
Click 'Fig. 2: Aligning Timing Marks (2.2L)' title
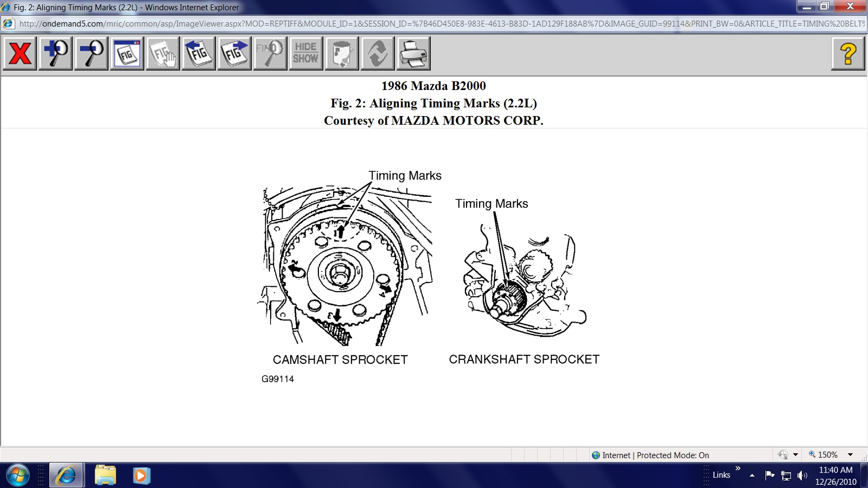pyautogui.click(x=433, y=103)
